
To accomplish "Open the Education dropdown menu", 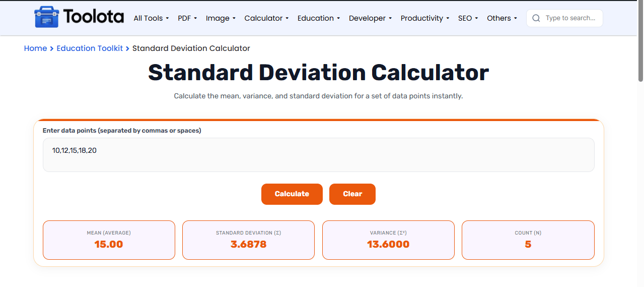I will (319, 18).
